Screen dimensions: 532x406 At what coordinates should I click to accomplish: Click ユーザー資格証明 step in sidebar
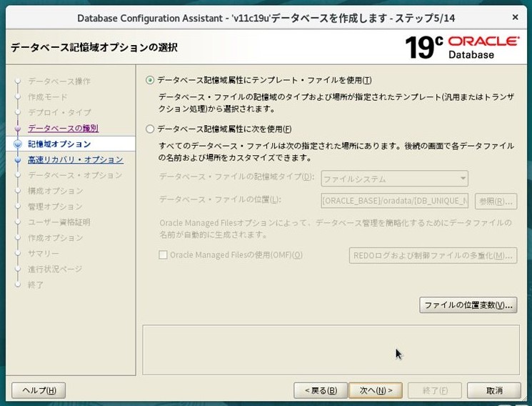pos(59,222)
